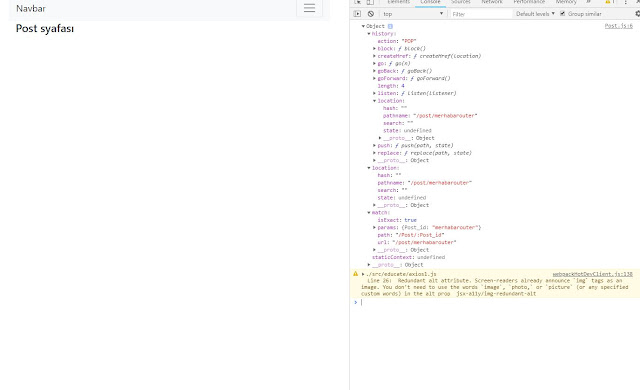
Task: Collapse the logged Object root
Action: (363, 26)
